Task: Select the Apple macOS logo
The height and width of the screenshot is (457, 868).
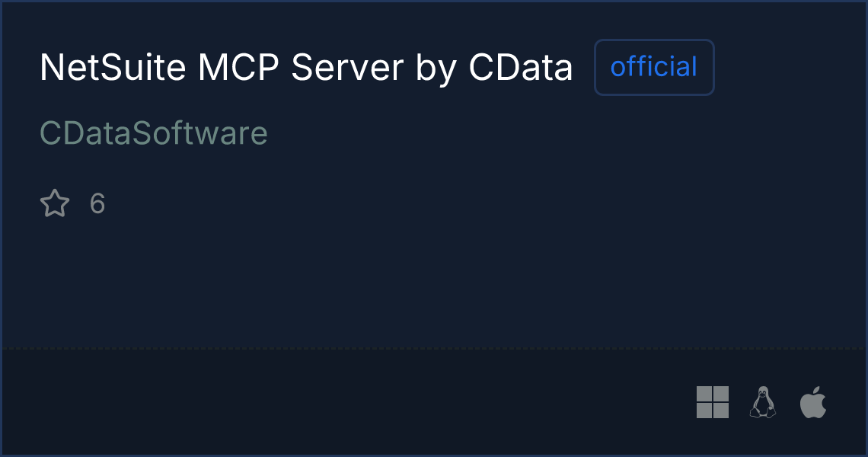Action: [x=813, y=402]
